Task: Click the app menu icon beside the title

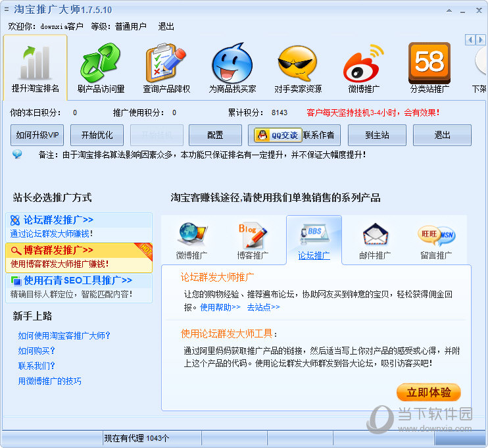Action: point(7,10)
